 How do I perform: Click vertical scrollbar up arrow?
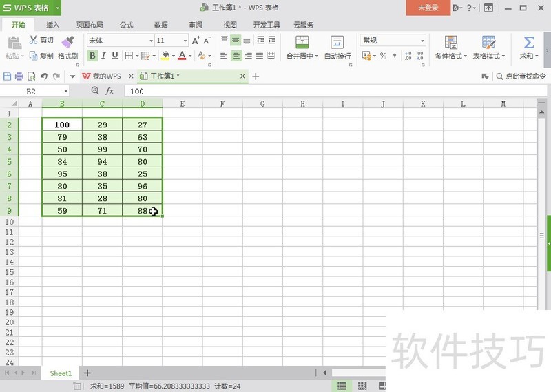point(541,112)
